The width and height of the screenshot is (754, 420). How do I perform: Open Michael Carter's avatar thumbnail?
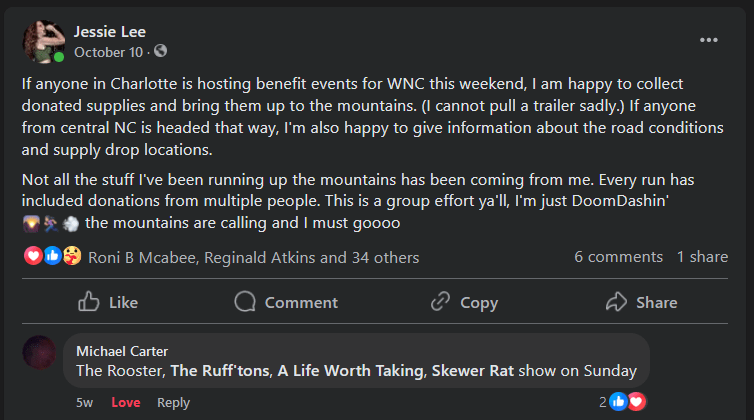coord(40,352)
